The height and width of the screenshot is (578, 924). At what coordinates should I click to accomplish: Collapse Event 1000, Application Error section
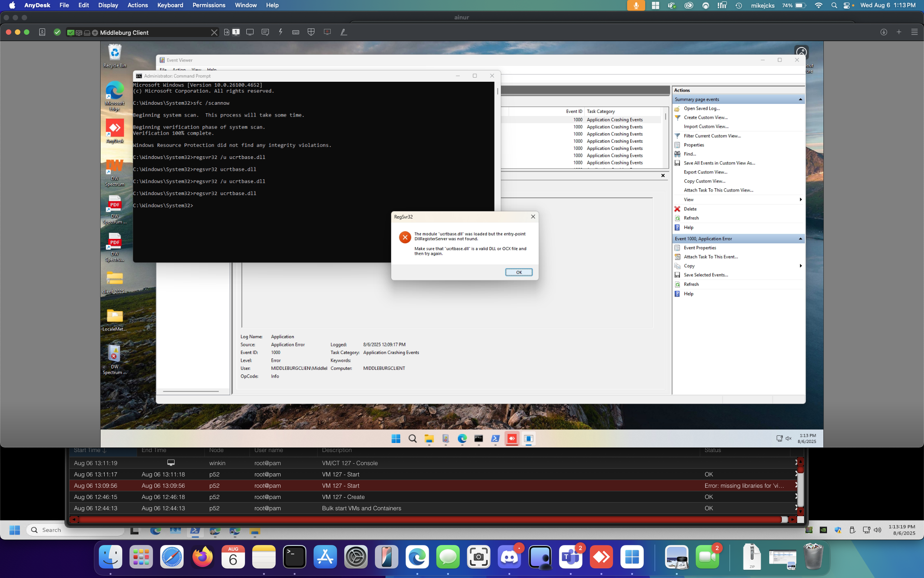[x=800, y=239]
